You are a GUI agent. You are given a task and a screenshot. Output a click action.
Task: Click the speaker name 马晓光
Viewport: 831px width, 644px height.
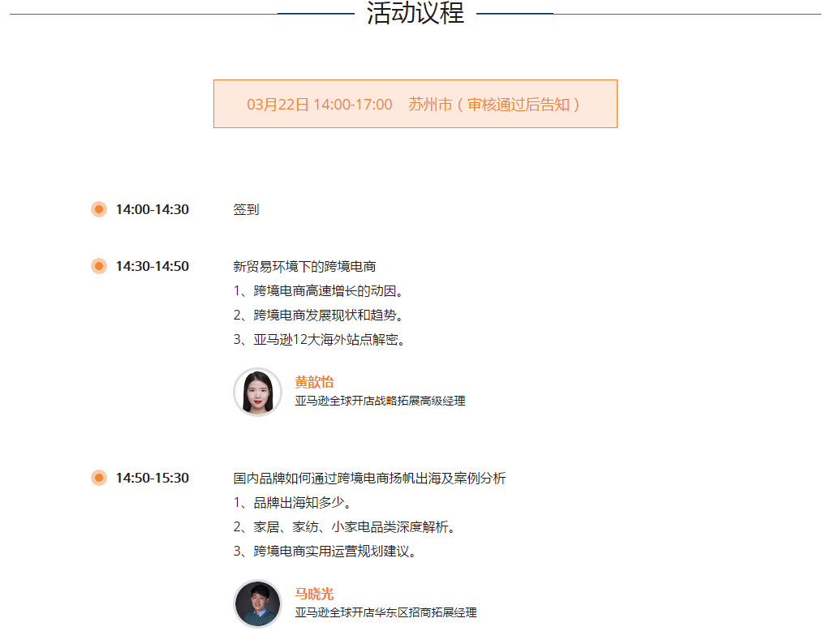314,594
